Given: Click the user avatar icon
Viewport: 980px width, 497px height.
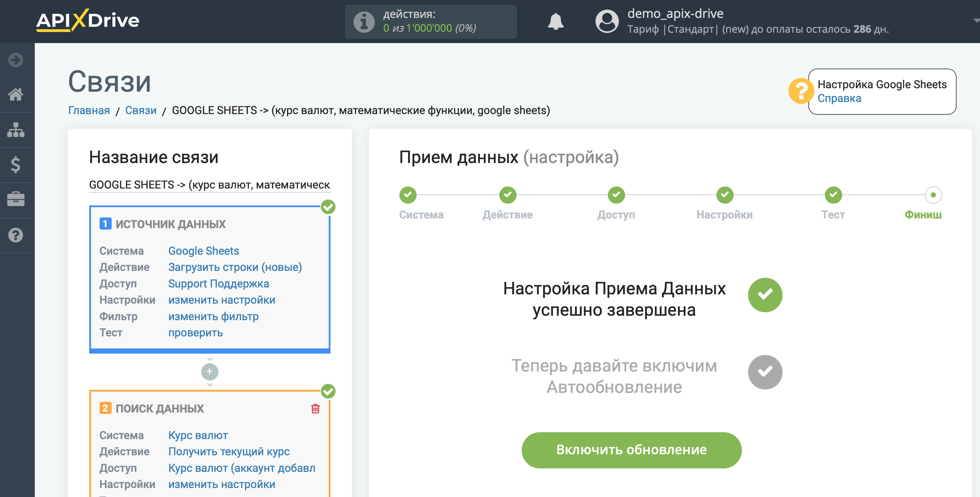Looking at the screenshot, I should pyautogui.click(x=607, y=21).
